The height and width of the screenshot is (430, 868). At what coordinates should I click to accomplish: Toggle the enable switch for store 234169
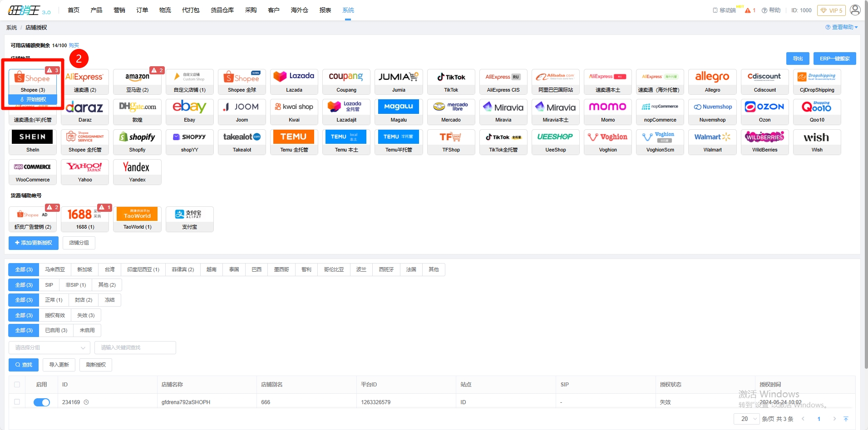42,402
